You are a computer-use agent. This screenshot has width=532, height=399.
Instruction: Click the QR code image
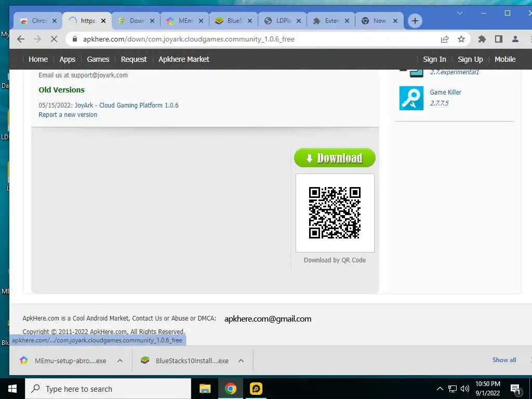(335, 212)
